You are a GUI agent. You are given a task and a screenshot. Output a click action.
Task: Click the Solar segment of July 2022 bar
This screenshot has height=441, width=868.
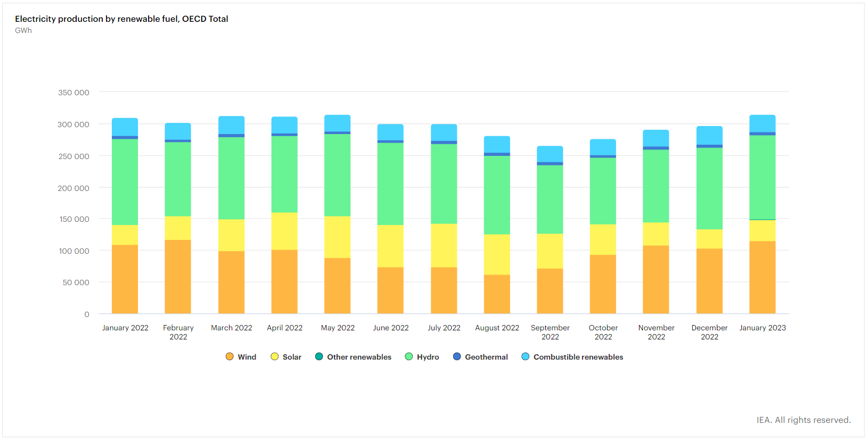coord(444,245)
